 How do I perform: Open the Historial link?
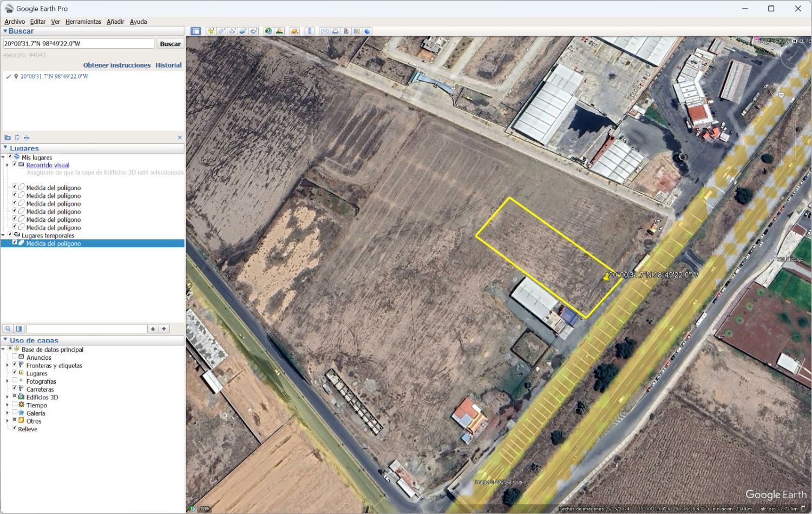[x=168, y=65]
